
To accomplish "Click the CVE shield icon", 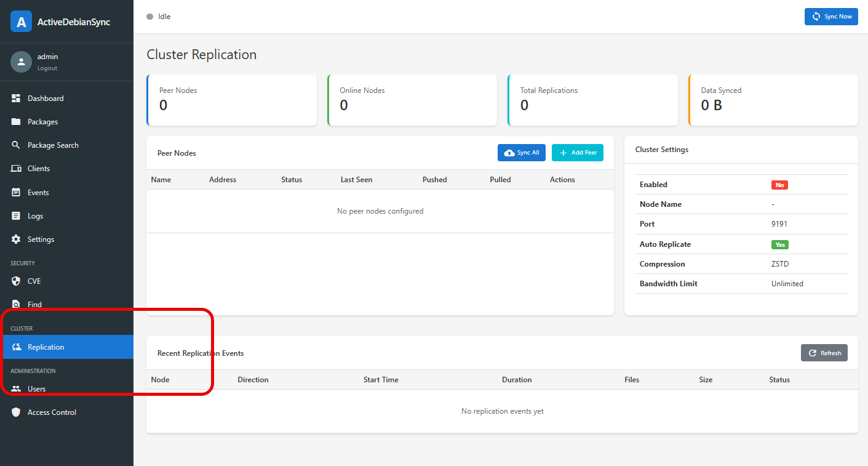I will pos(16,281).
